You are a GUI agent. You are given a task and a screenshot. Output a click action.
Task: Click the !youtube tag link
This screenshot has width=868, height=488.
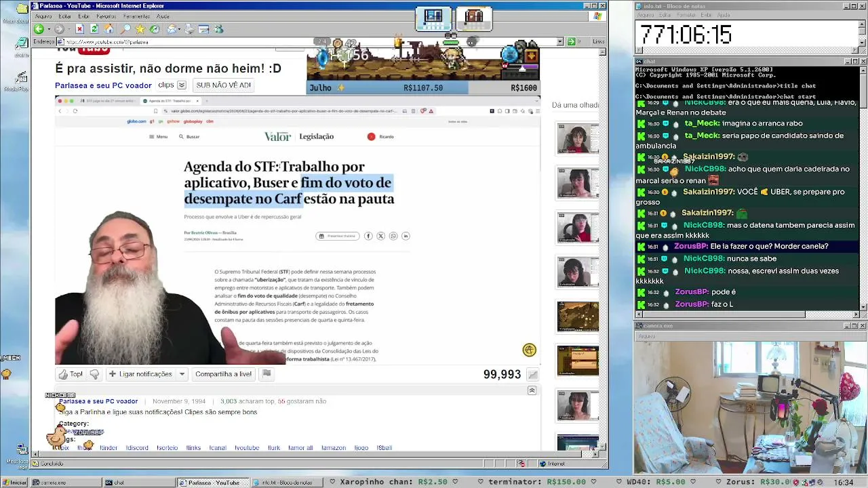tap(247, 448)
